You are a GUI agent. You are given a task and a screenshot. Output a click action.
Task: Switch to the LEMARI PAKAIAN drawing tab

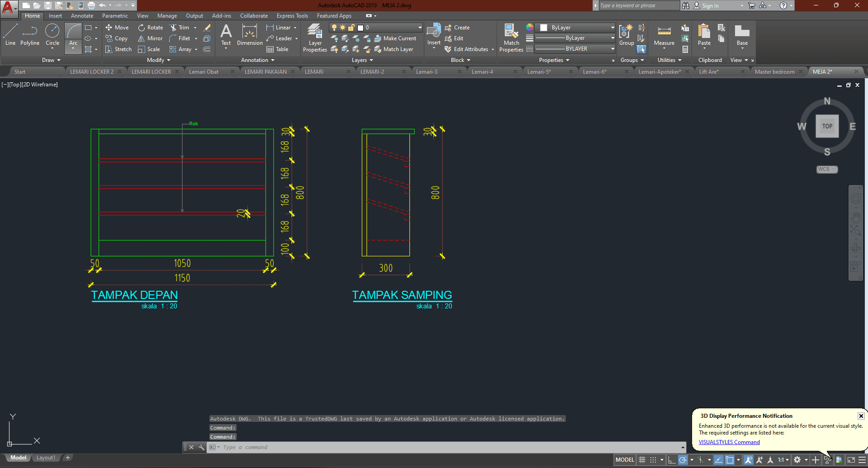(x=266, y=71)
